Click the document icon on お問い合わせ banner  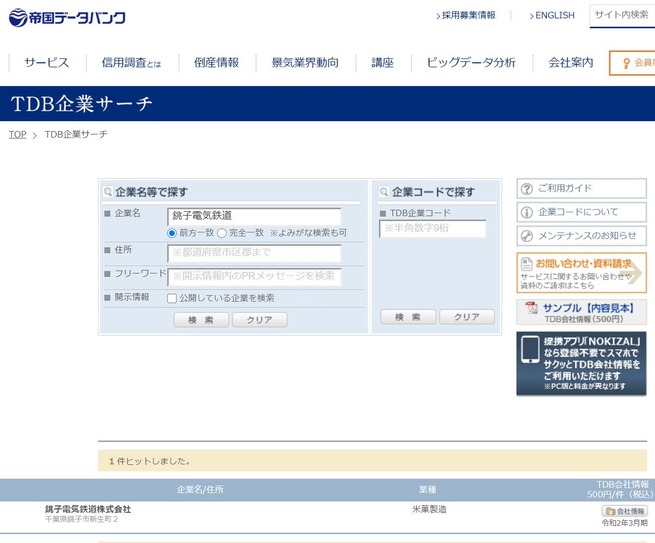526,264
